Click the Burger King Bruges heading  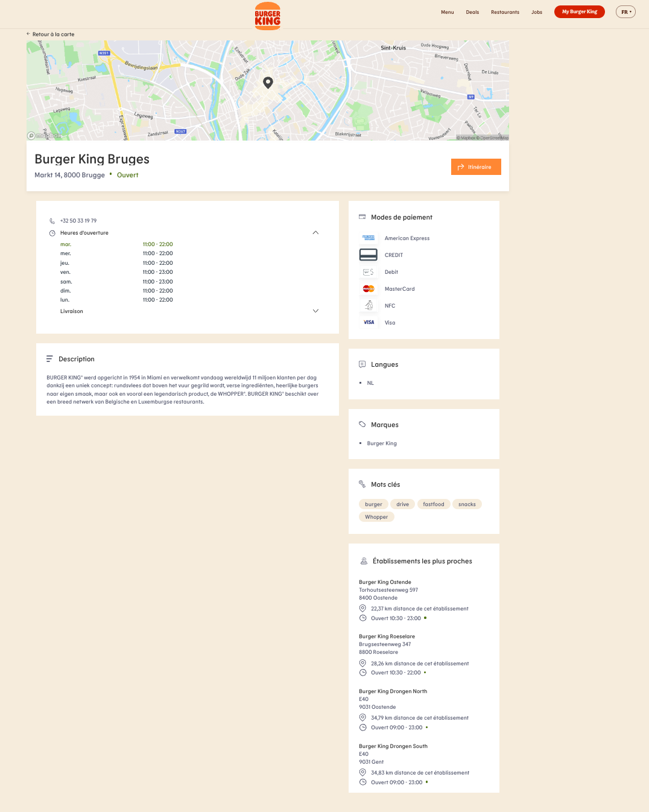pyautogui.click(x=92, y=159)
